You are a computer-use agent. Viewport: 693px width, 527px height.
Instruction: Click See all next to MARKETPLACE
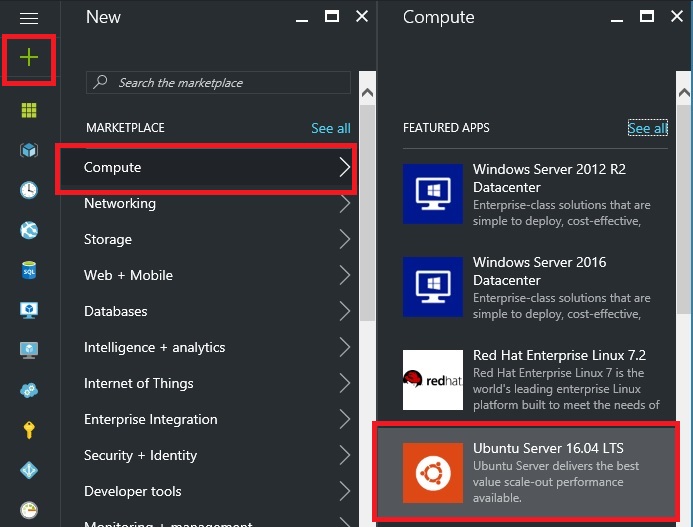[331, 128]
